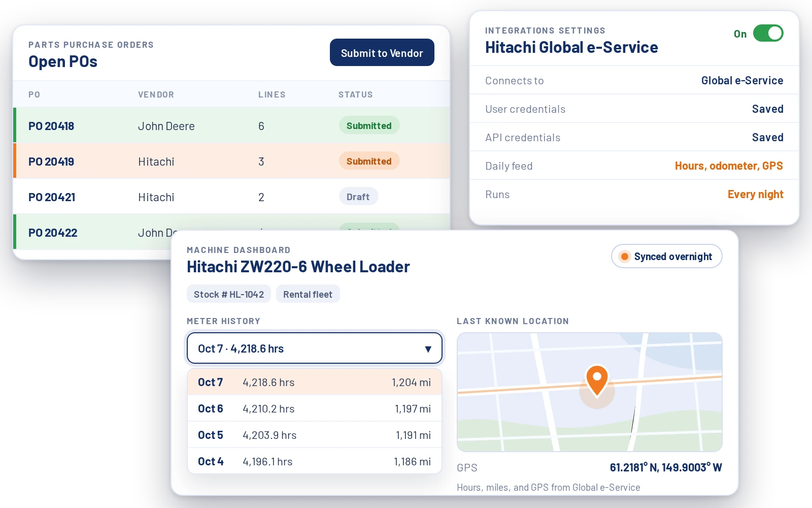Image resolution: width=812 pixels, height=508 pixels.
Task: Sort by the LINES column header
Action: [272, 94]
